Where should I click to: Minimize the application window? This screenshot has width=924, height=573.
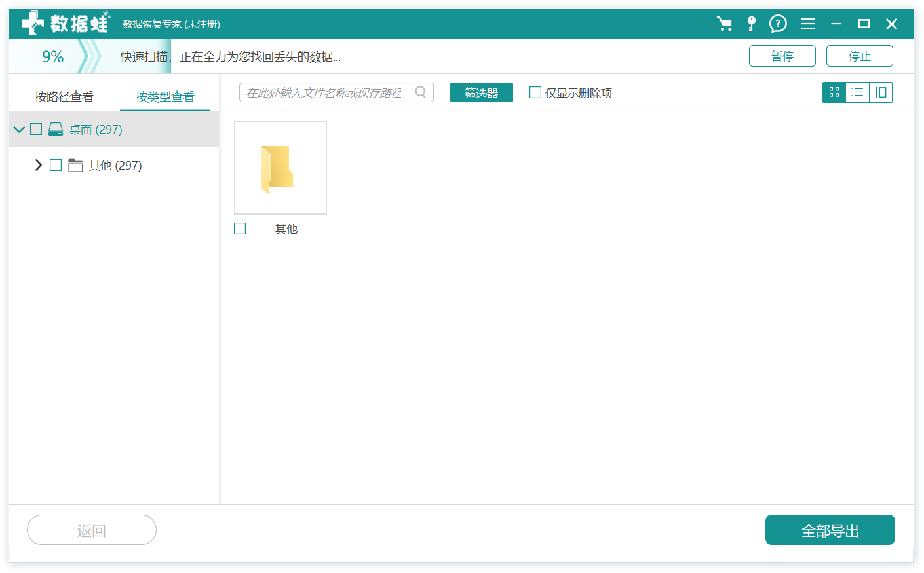(x=836, y=24)
